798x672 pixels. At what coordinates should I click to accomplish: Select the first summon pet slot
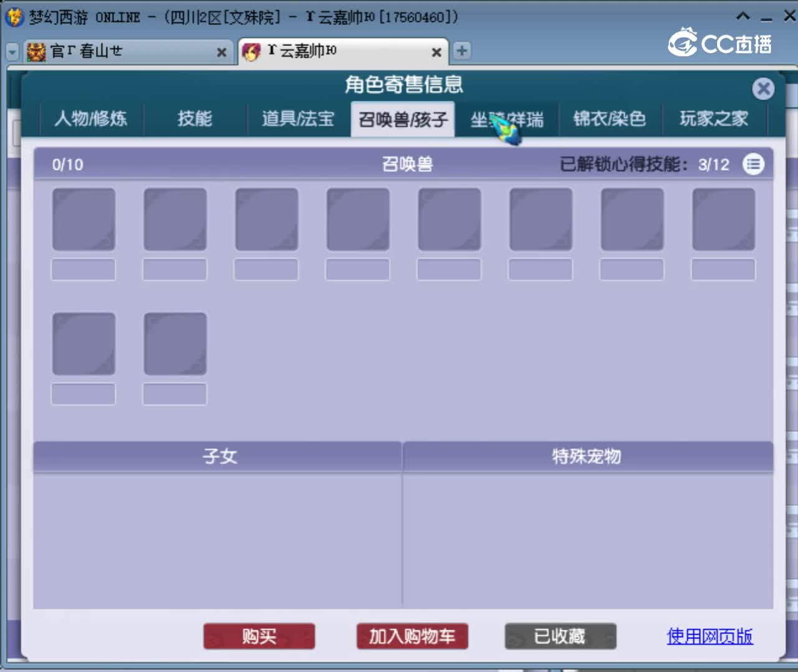84,220
